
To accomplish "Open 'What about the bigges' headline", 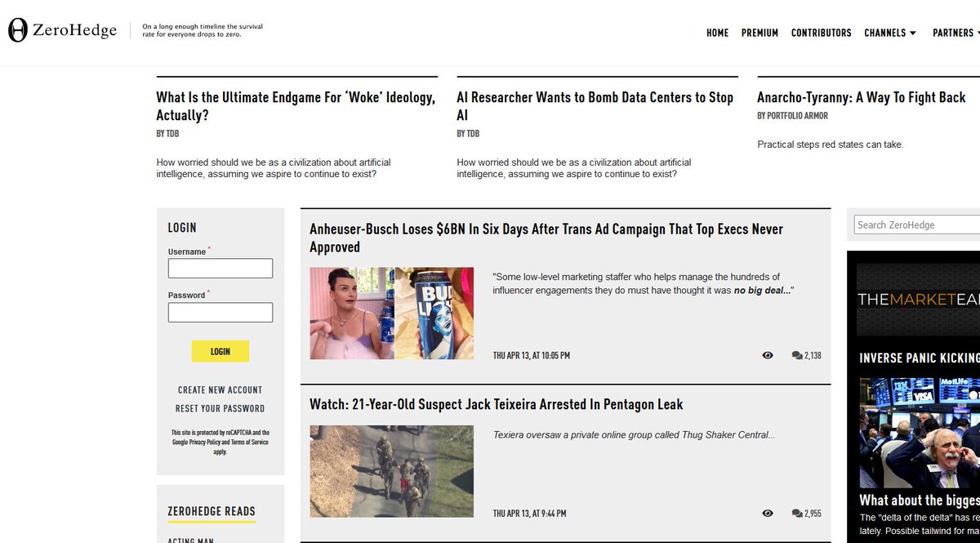I will point(919,501).
